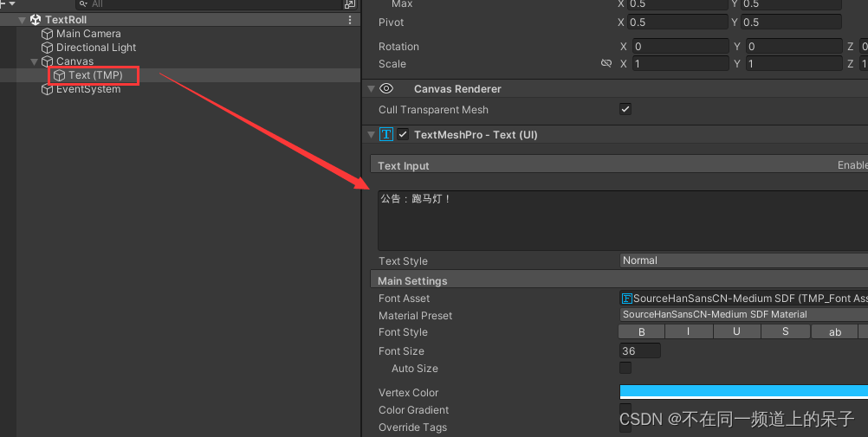Click the Rotation Y field
This screenshot has width=868, height=437.
coord(794,47)
